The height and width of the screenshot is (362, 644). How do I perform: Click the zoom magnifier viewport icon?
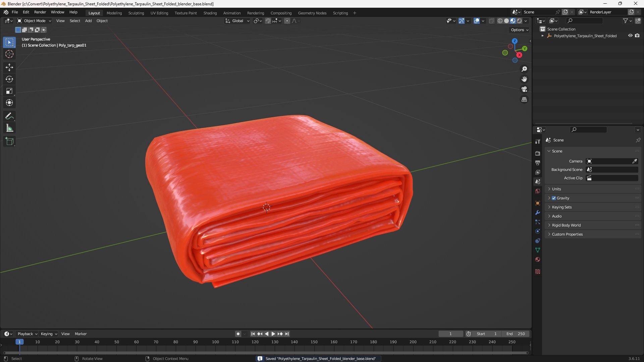[x=524, y=69]
